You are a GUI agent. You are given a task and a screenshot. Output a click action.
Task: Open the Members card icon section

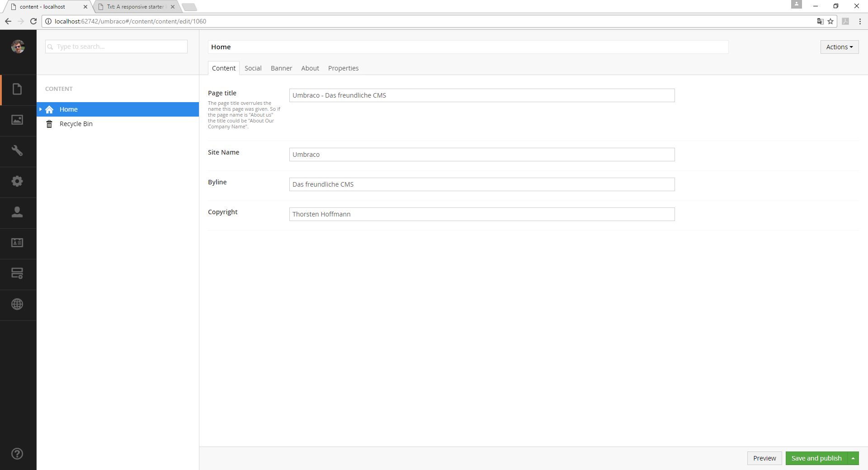(17, 243)
